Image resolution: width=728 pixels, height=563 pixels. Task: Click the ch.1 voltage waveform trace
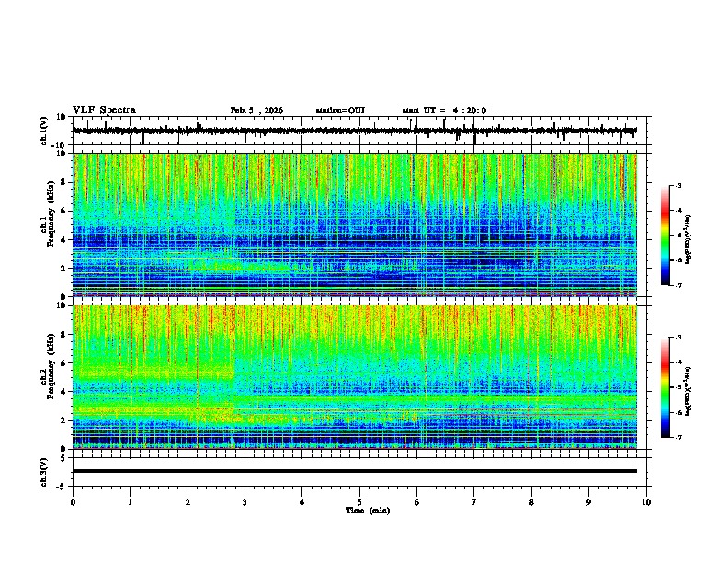(354, 131)
